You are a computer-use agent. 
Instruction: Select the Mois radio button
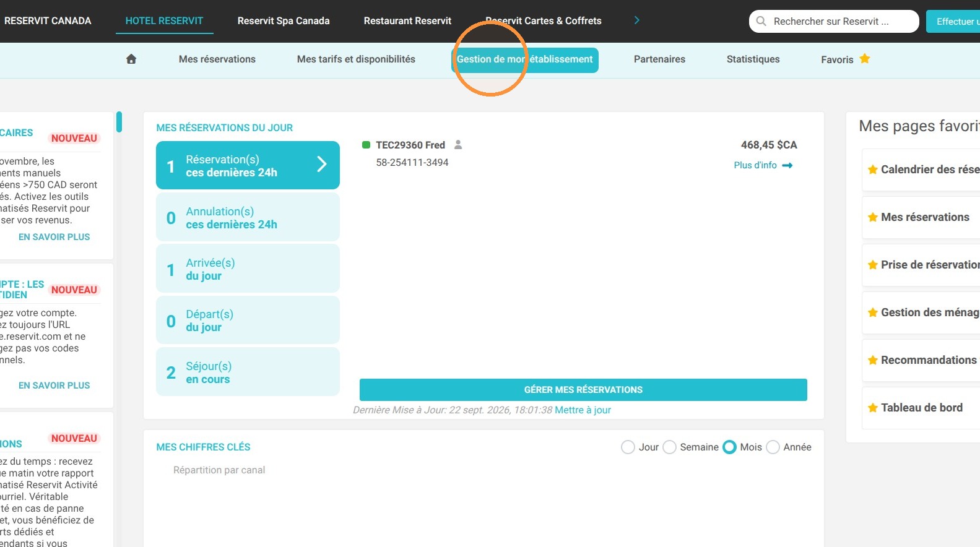point(729,447)
